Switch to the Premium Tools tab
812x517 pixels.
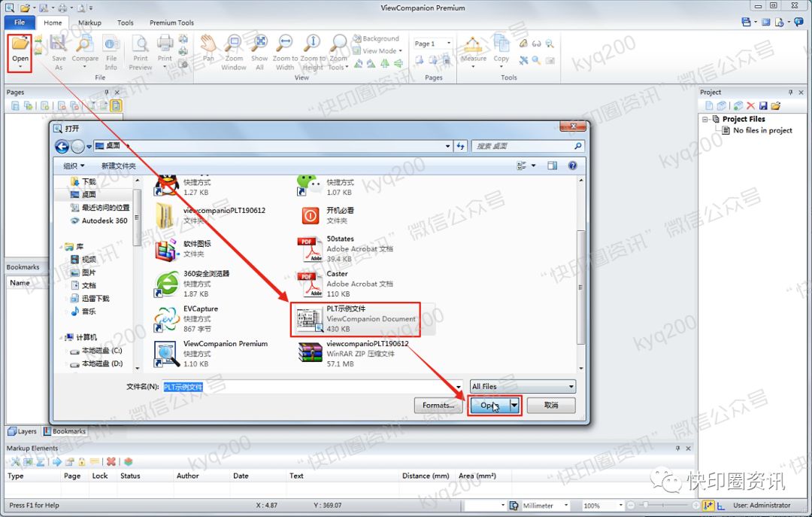[171, 23]
